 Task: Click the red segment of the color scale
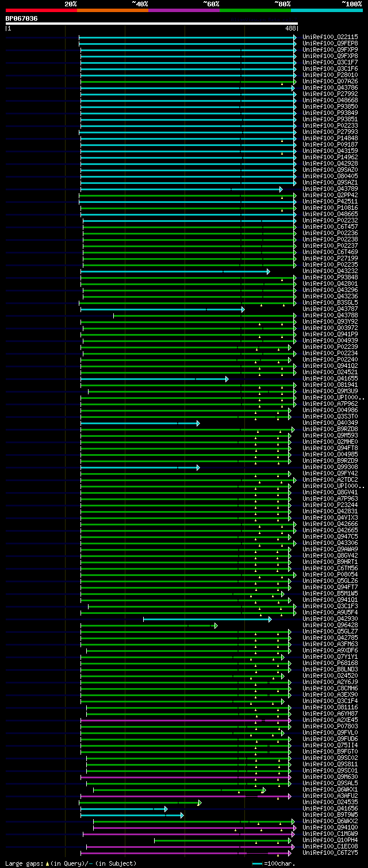pos(41,10)
